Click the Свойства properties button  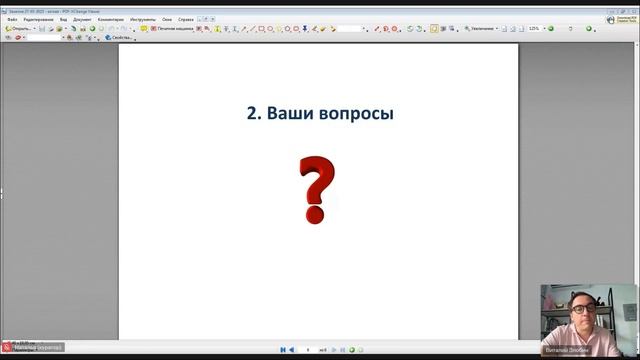(x=119, y=38)
